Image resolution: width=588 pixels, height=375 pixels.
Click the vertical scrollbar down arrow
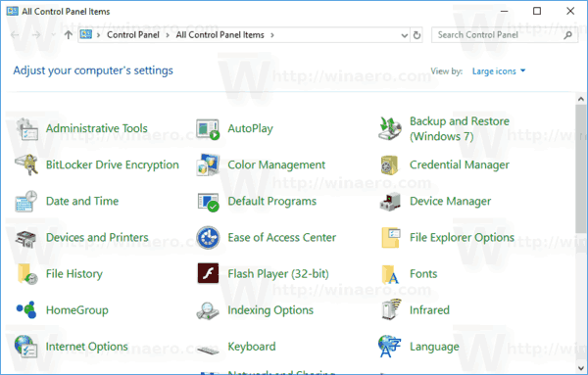click(x=581, y=367)
